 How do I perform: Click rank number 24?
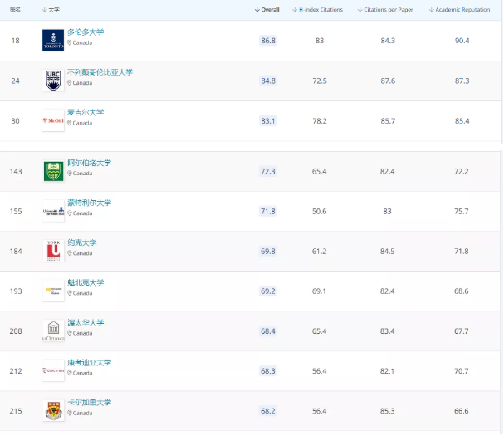point(16,81)
